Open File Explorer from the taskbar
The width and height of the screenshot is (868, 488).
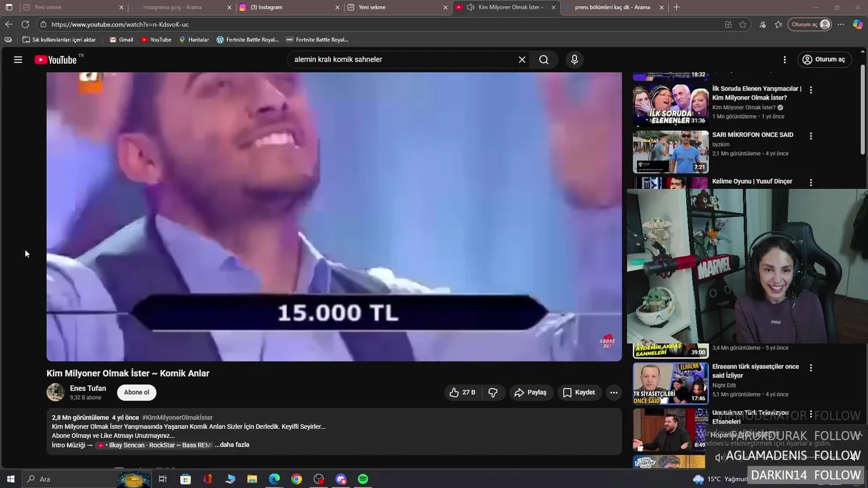coord(252,479)
